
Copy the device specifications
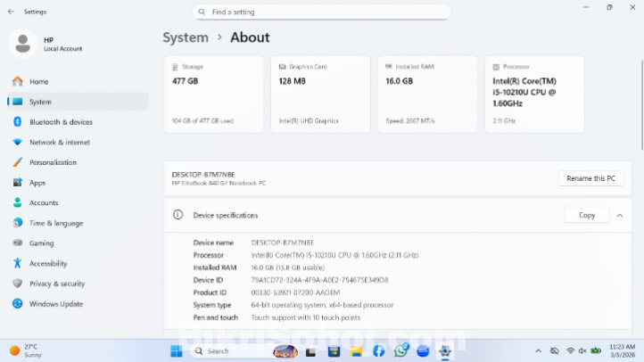click(587, 215)
